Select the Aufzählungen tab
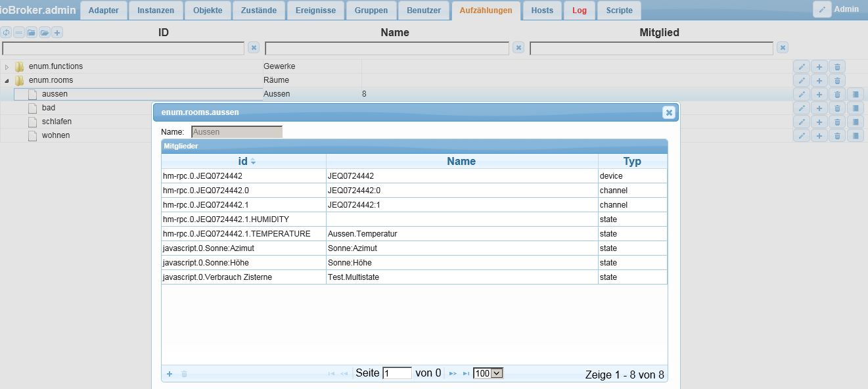 [x=486, y=10]
